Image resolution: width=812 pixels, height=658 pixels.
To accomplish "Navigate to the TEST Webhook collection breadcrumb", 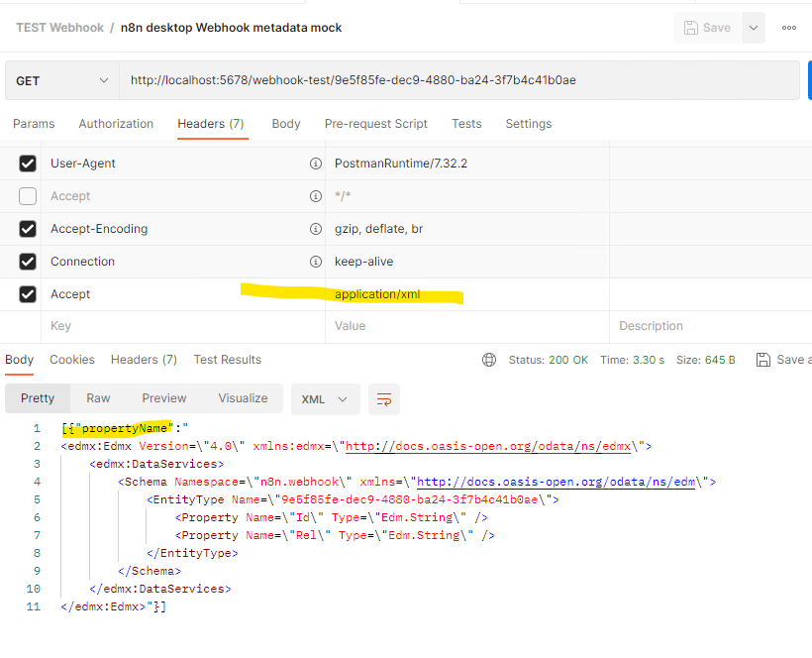I will [x=59, y=28].
